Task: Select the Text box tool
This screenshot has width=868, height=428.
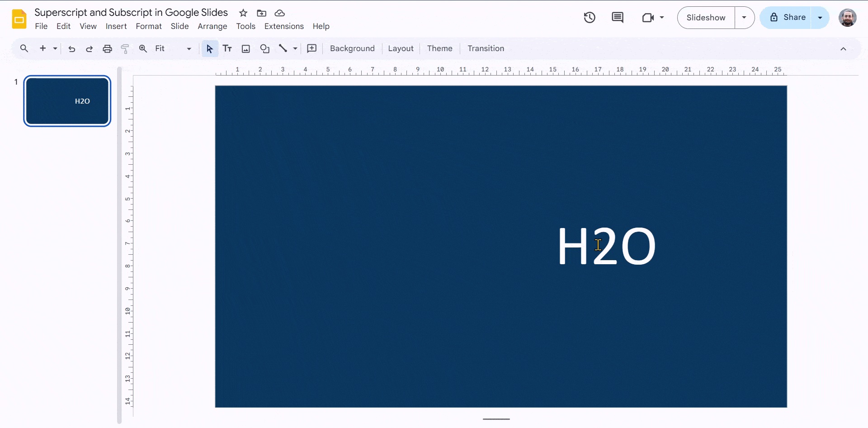Action: (227, 48)
